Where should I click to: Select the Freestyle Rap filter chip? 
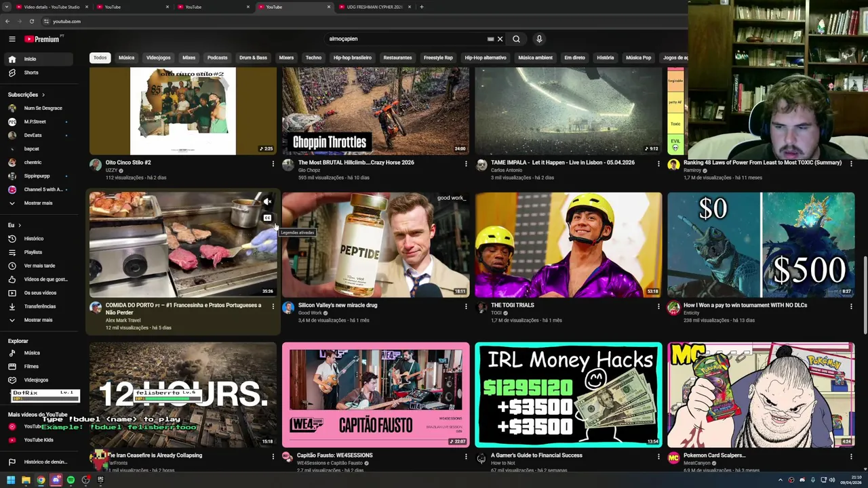438,58
